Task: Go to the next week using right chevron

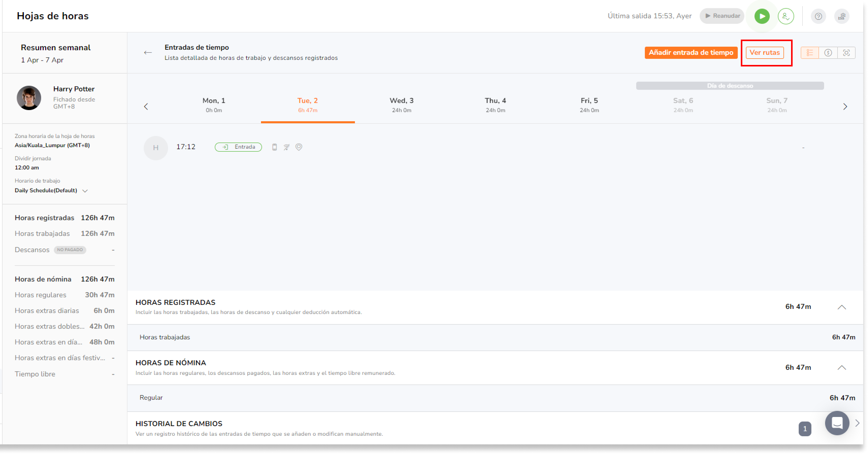Action: click(x=845, y=107)
